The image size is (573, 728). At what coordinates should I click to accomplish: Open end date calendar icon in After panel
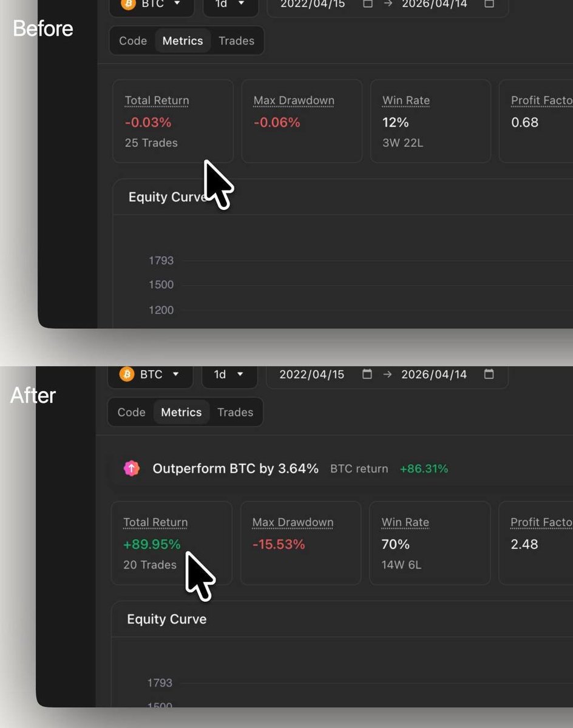coord(489,374)
